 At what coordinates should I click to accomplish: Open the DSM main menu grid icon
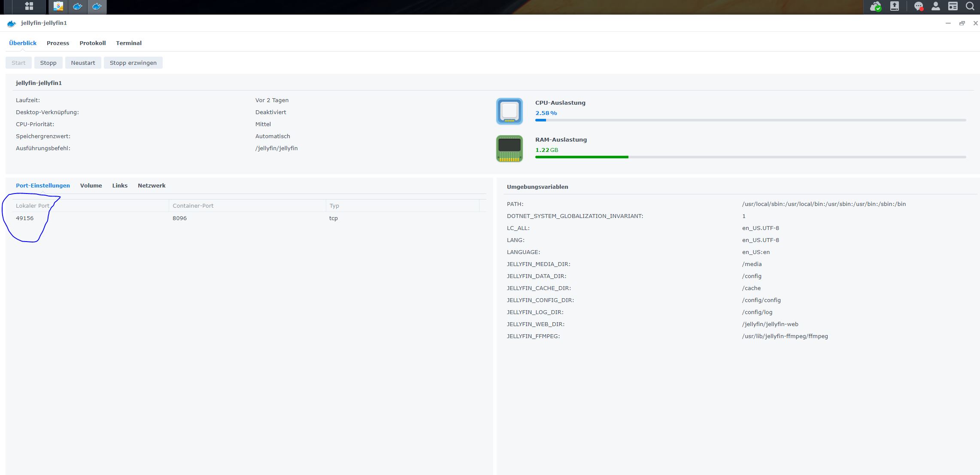point(29,6)
